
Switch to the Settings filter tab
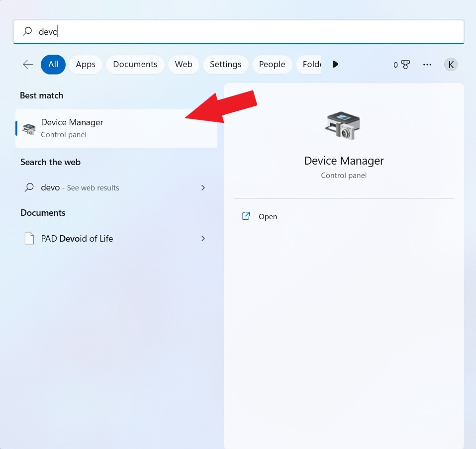coord(225,64)
